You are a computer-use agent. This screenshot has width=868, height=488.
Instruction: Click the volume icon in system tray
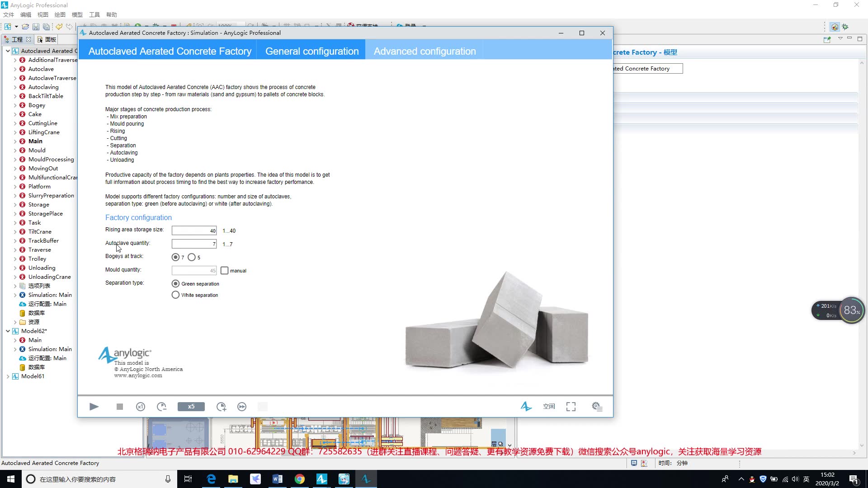tap(795, 479)
